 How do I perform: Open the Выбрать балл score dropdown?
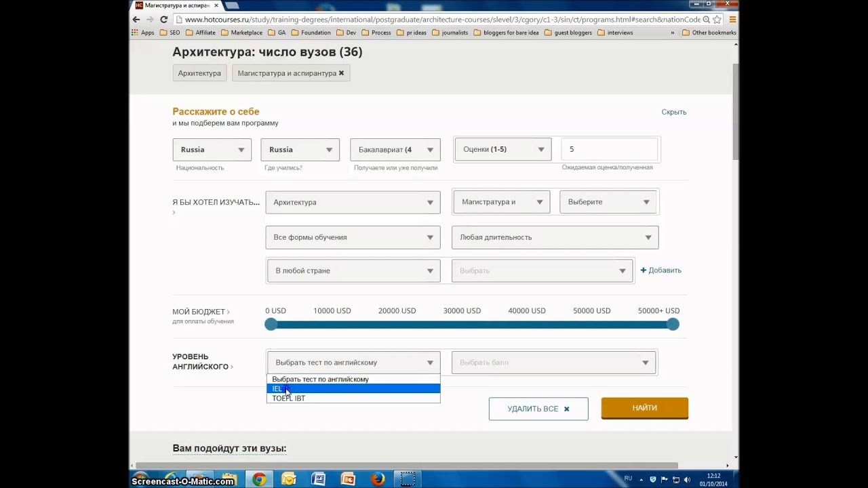(x=554, y=363)
